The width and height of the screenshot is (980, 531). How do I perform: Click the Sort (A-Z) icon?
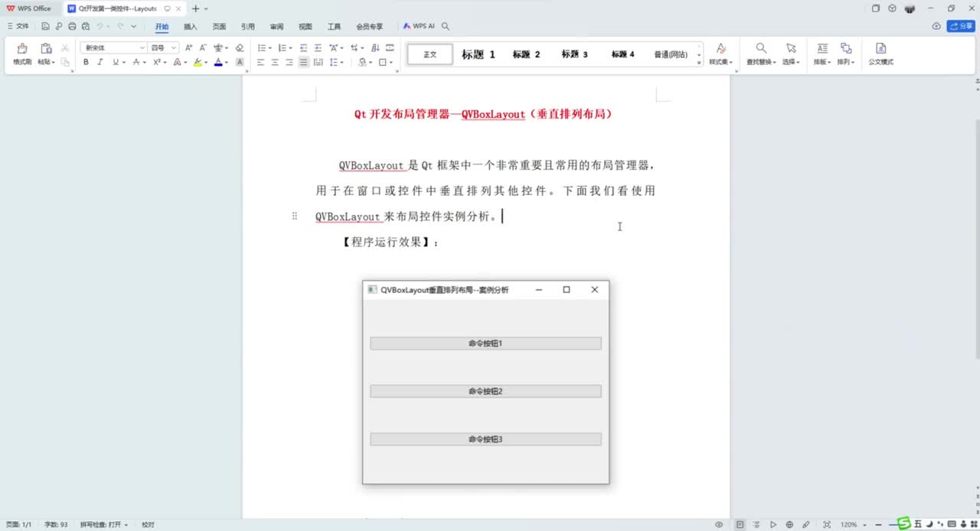coord(376,47)
